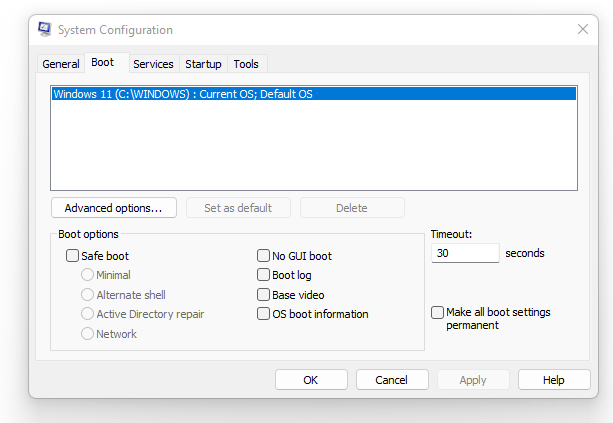The height and width of the screenshot is (423, 613).
Task: Enable the Safe boot checkbox
Action: click(72, 256)
